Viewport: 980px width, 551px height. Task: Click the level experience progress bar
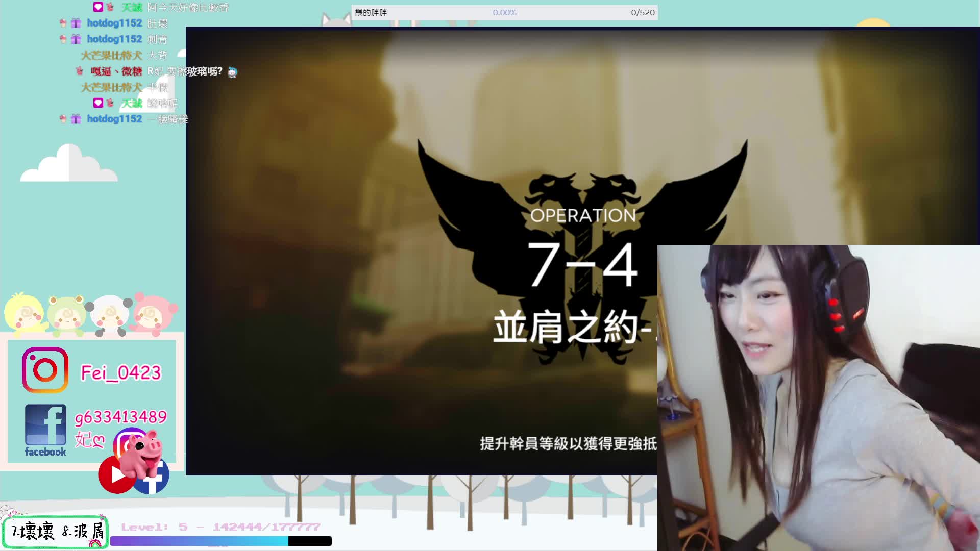tap(221, 541)
